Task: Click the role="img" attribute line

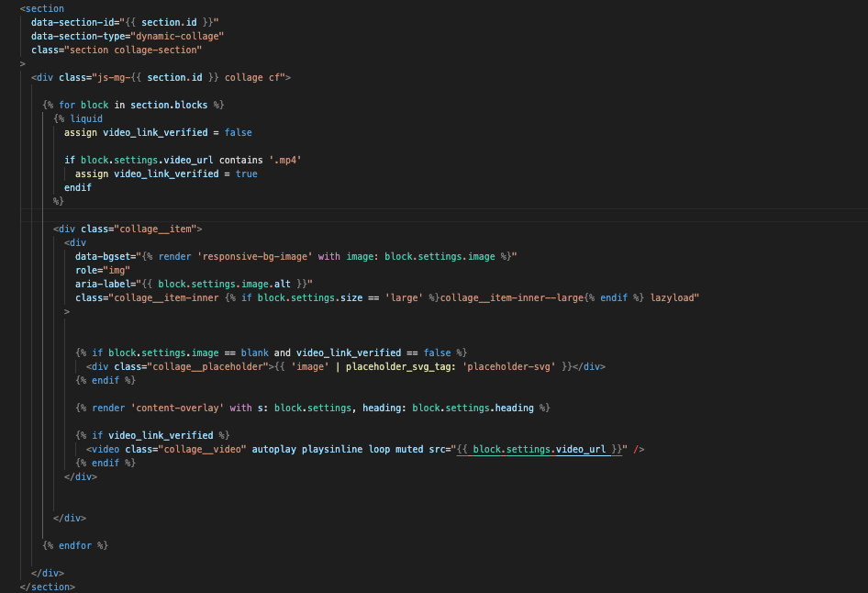Action: (103, 270)
